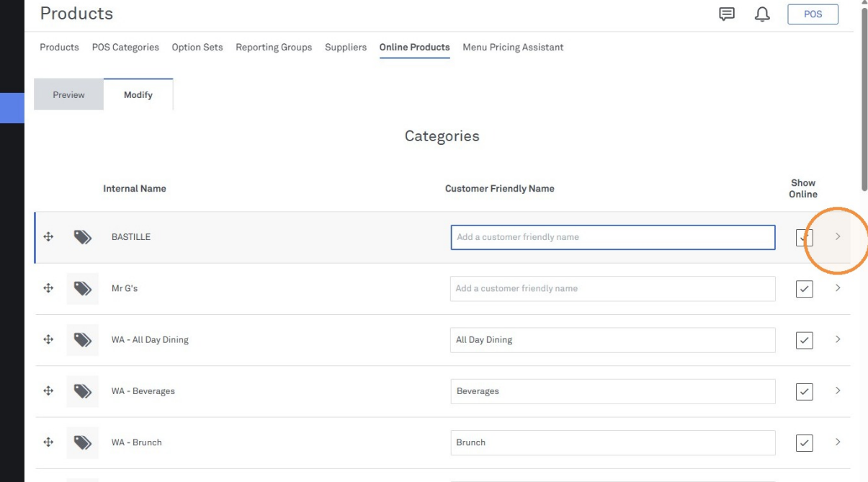Toggle Show Online for WA - All Day Dining
This screenshot has width=868, height=482.
[805, 340]
